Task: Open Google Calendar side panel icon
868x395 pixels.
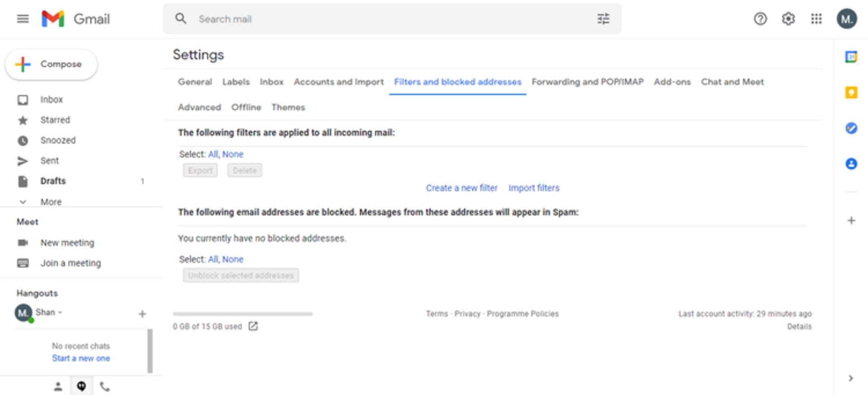Action: [851, 57]
